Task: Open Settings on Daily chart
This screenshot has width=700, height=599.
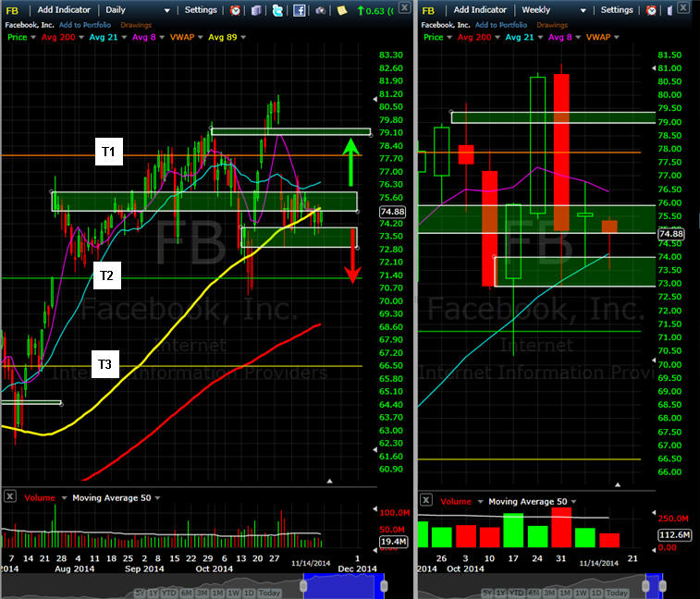Action: point(201,10)
